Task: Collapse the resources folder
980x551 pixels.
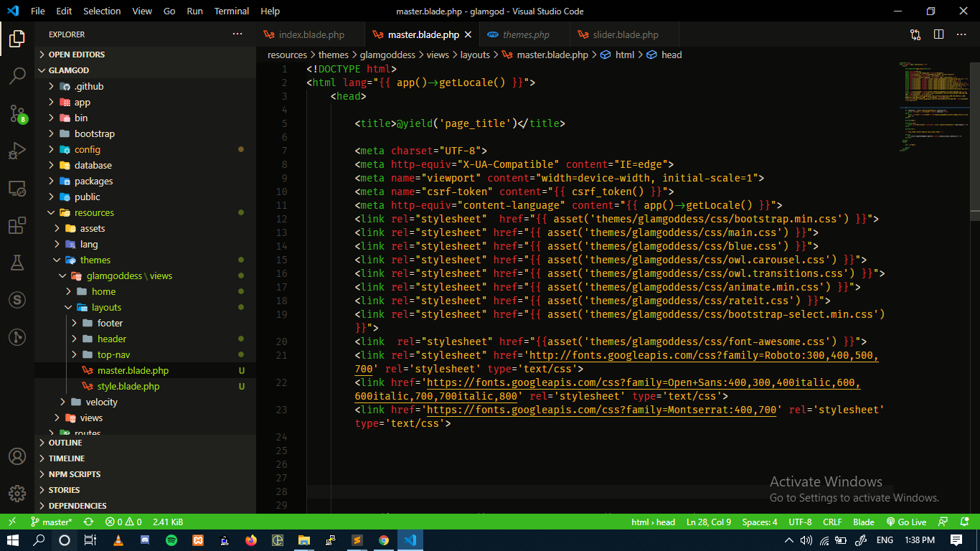Action: click(x=145, y=212)
